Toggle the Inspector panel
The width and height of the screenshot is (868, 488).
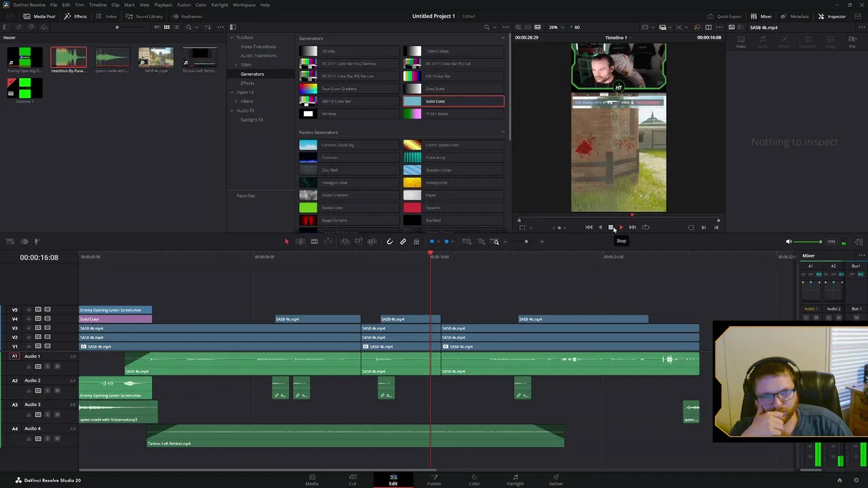831,16
